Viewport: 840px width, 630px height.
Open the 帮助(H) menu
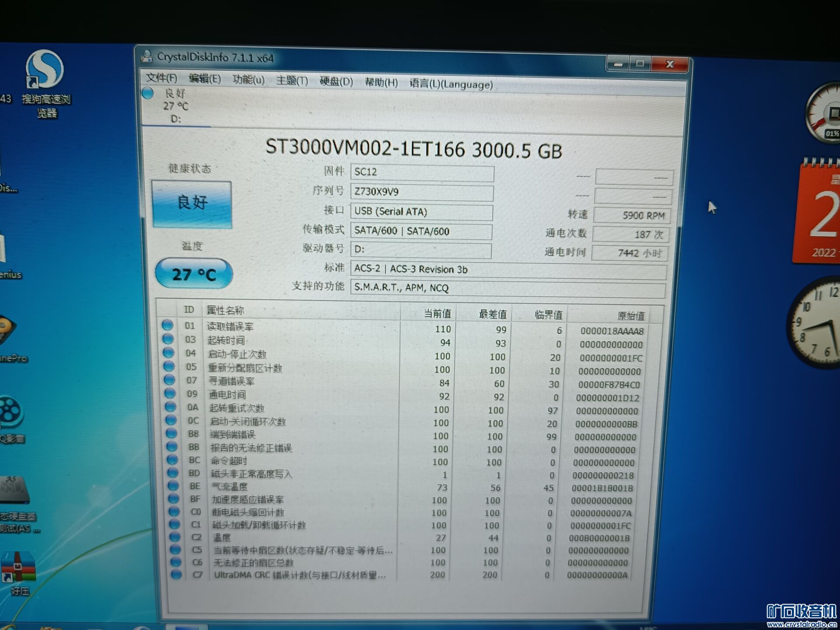(x=381, y=82)
